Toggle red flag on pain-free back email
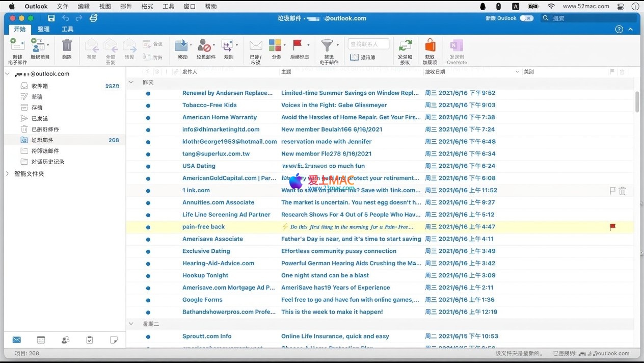Image resolution: width=644 pixels, height=363 pixels. (612, 227)
